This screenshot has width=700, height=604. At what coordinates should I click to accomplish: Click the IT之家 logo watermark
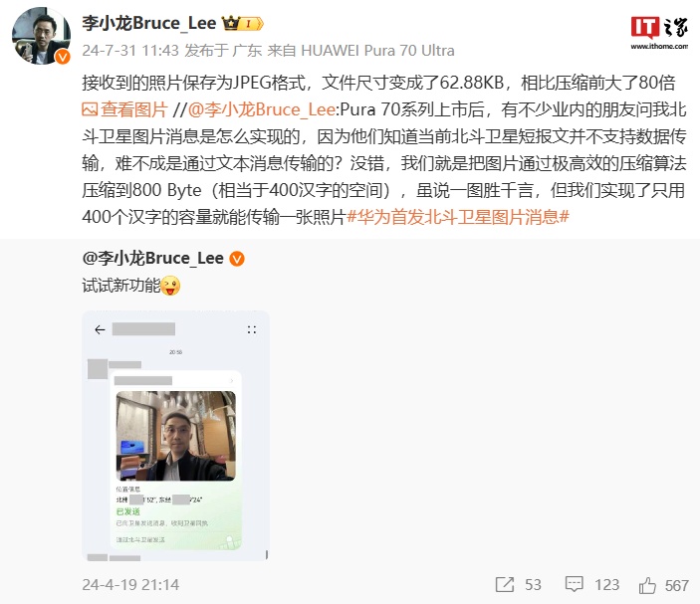pyautogui.click(x=659, y=32)
